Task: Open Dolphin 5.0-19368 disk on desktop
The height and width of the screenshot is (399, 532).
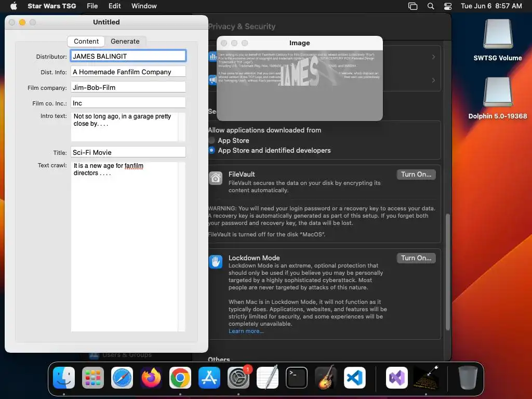Action: coord(498,98)
